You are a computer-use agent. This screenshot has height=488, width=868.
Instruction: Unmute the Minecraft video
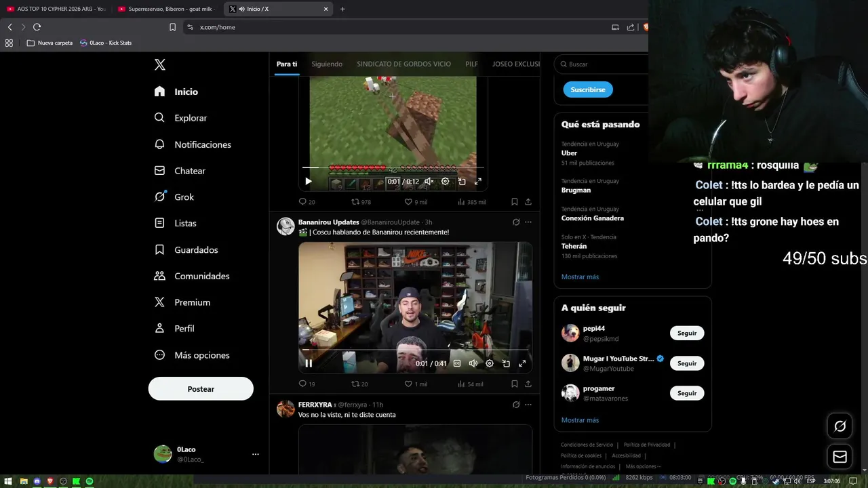pos(429,181)
